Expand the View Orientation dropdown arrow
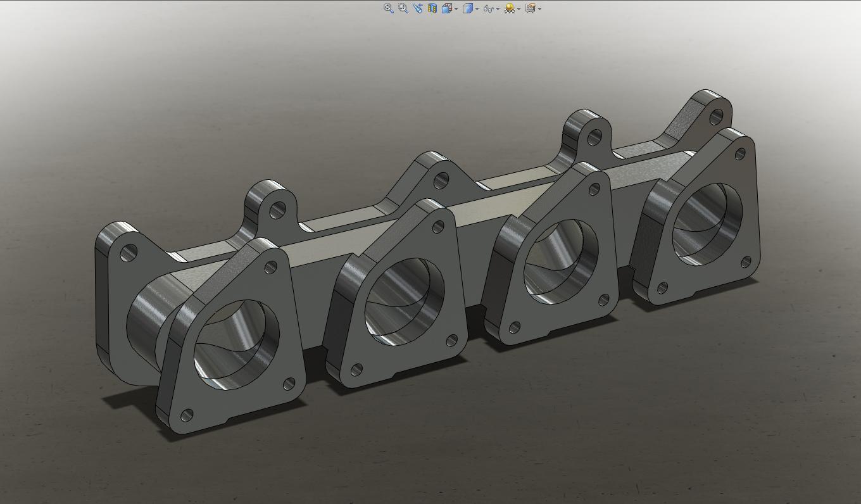Viewport: 861px width, 504px height. [x=456, y=9]
